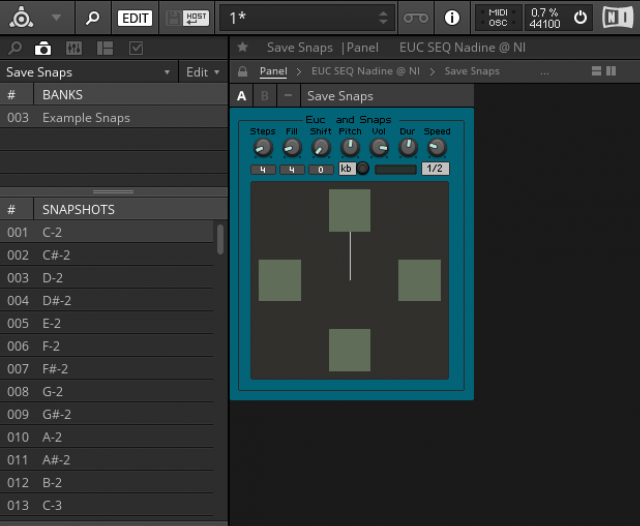Click the star bookmark icon

243,47
